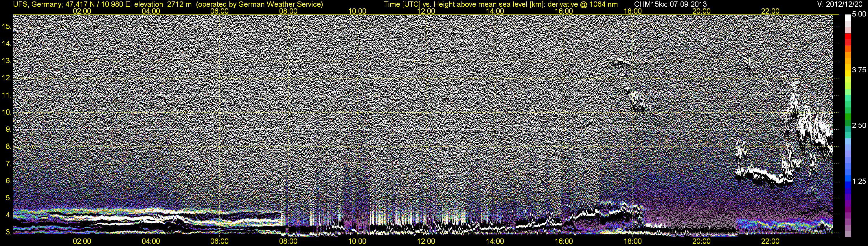
Task: Click the '5.' height axis label
Action: pyautogui.click(x=8, y=198)
